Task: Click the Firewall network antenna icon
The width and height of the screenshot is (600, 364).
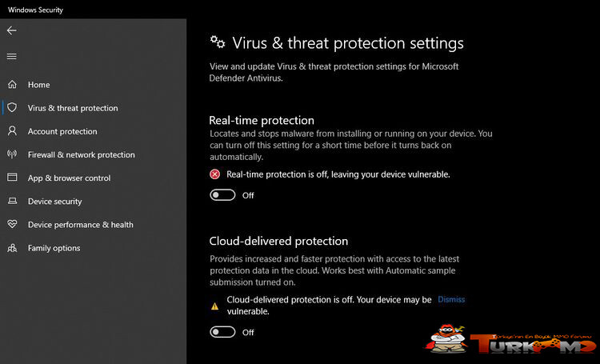Action: pos(12,154)
